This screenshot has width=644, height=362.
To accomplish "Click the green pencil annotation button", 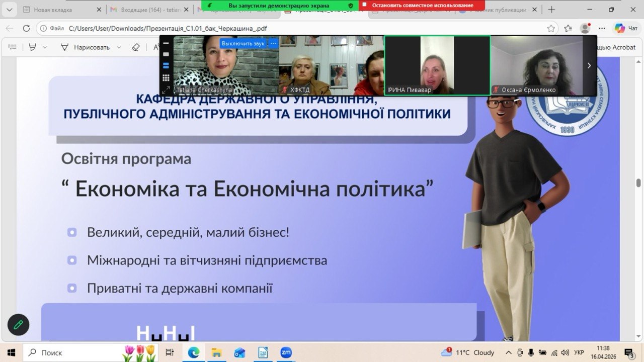I will (x=19, y=325).
